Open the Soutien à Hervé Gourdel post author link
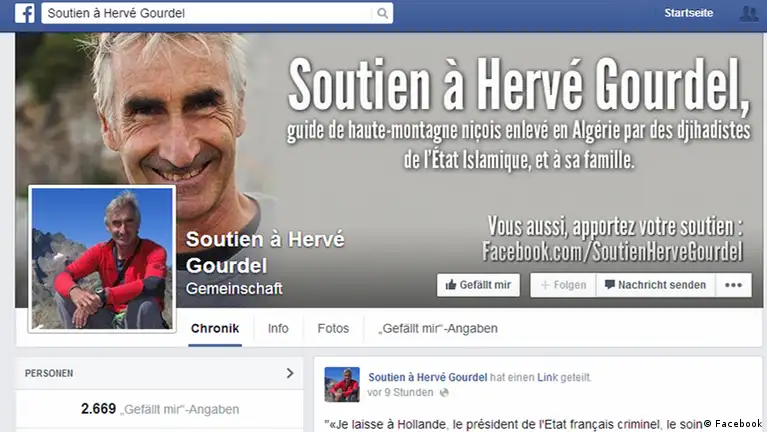Image resolution: width=767 pixels, height=432 pixels. tap(428, 377)
